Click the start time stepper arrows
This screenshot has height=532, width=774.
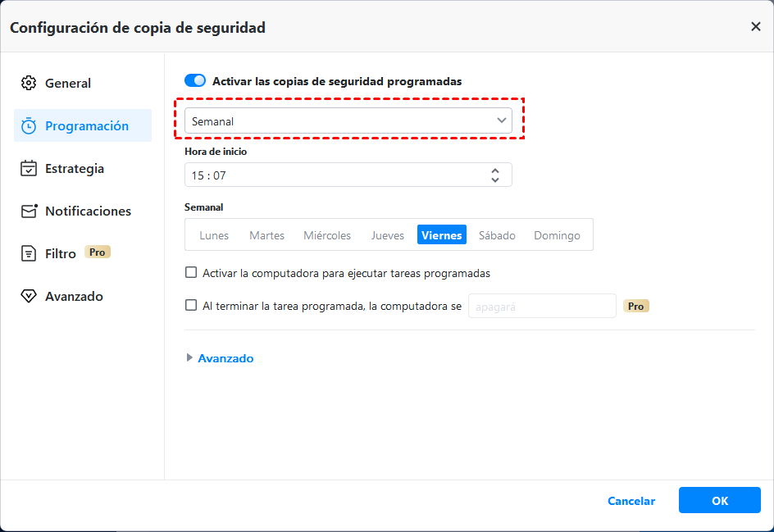[495, 175]
